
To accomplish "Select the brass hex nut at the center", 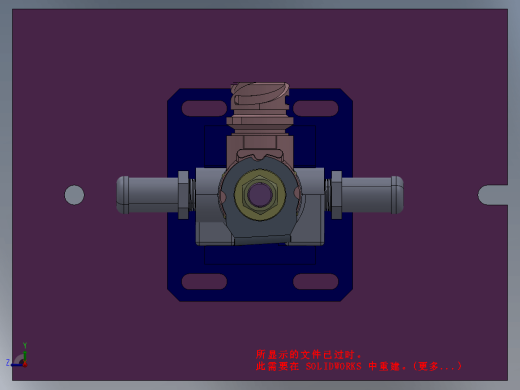I will click(x=260, y=195).
